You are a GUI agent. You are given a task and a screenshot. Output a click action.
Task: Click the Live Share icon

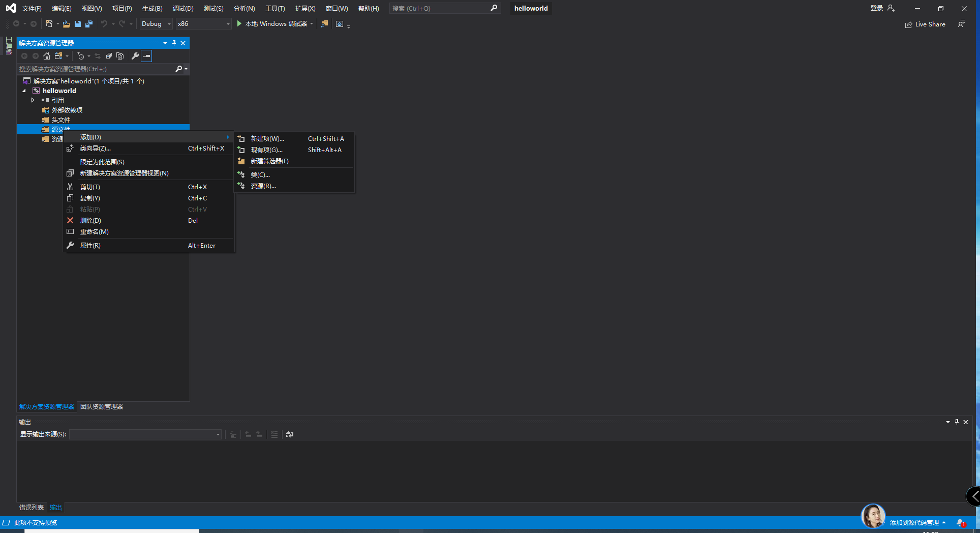[x=908, y=24]
